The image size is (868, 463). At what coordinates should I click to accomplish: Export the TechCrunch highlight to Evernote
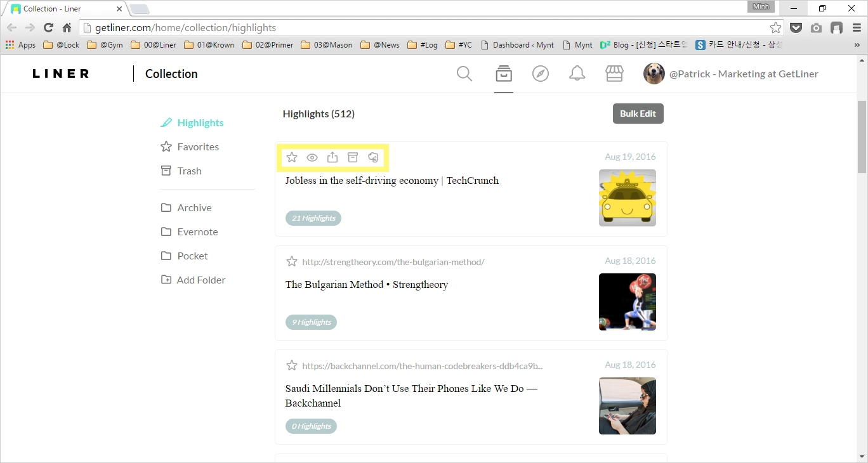point(372,157)
